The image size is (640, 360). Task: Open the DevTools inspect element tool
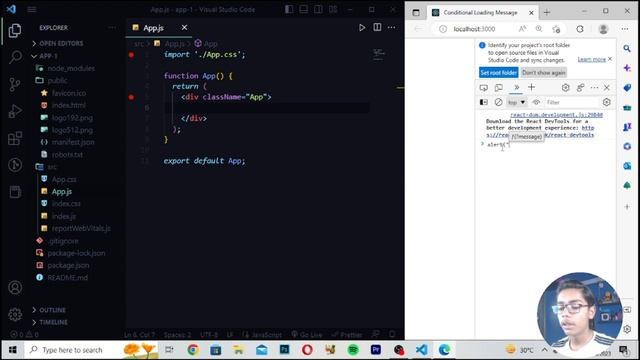(484, 87)
